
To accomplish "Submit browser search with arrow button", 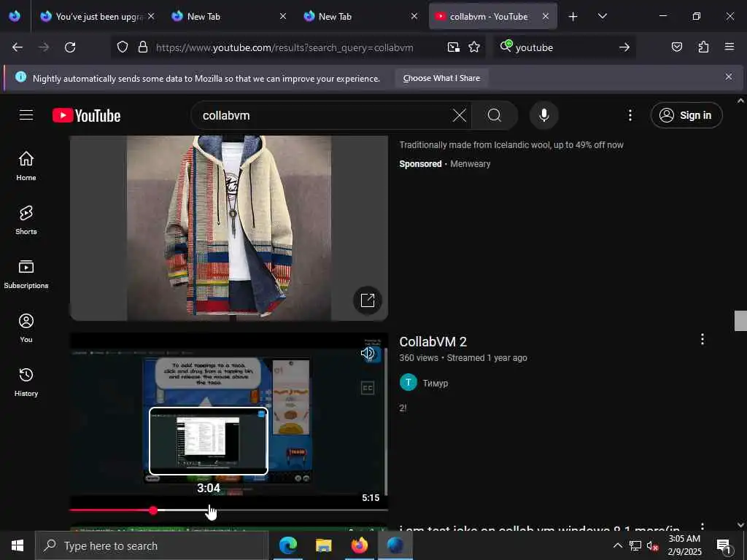I will click(624, 47).
